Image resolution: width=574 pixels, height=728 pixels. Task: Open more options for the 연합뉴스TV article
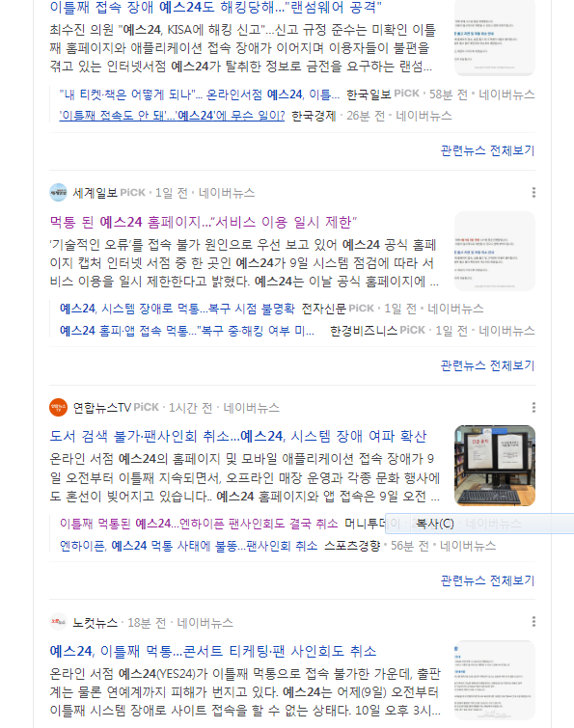click(533, 407)
